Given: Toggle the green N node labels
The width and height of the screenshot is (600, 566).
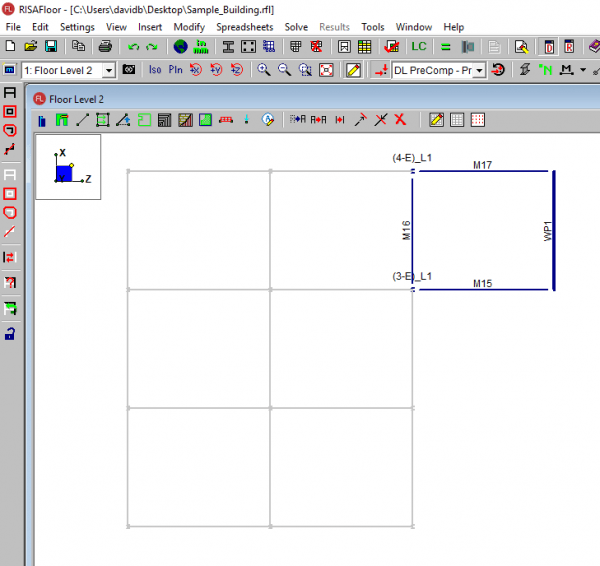Looking at the screenshot, I should (x=545, y=69).
